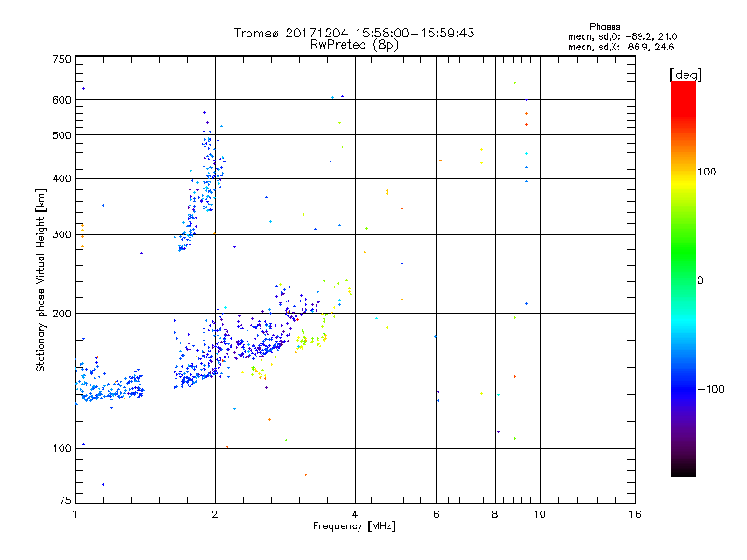Click the colorbar '0' tick label
Image resolution: width=747 pixels, height=560 pixels.
tap(700, 281)
